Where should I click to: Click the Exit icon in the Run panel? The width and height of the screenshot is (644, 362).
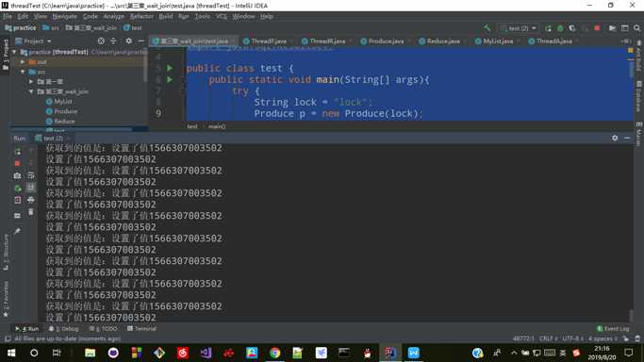pos(17,200)
